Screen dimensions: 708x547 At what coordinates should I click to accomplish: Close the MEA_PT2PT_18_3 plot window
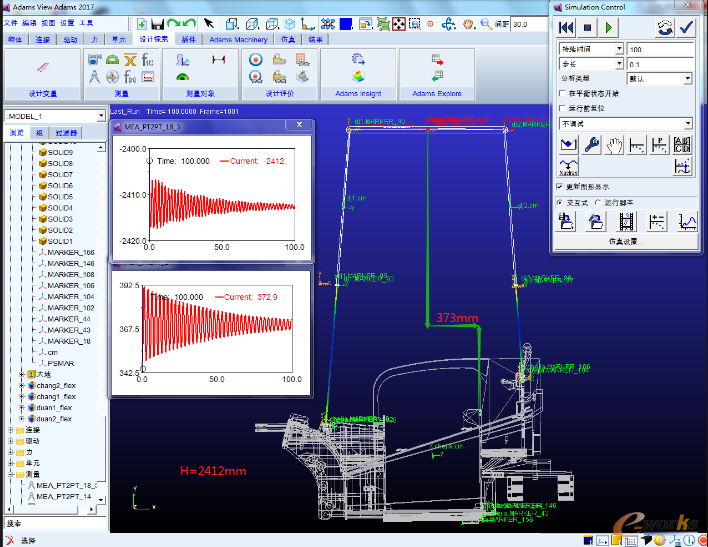pyautogui.click(x=299, y=125)
